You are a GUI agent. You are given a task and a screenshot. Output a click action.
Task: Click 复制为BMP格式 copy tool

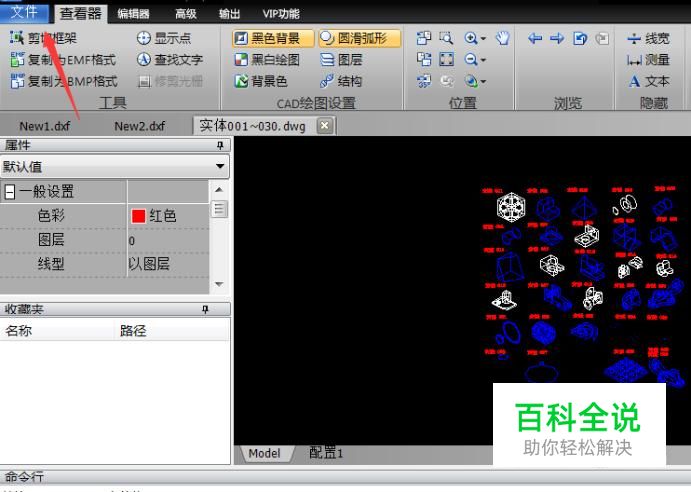[x=64, y=81]
